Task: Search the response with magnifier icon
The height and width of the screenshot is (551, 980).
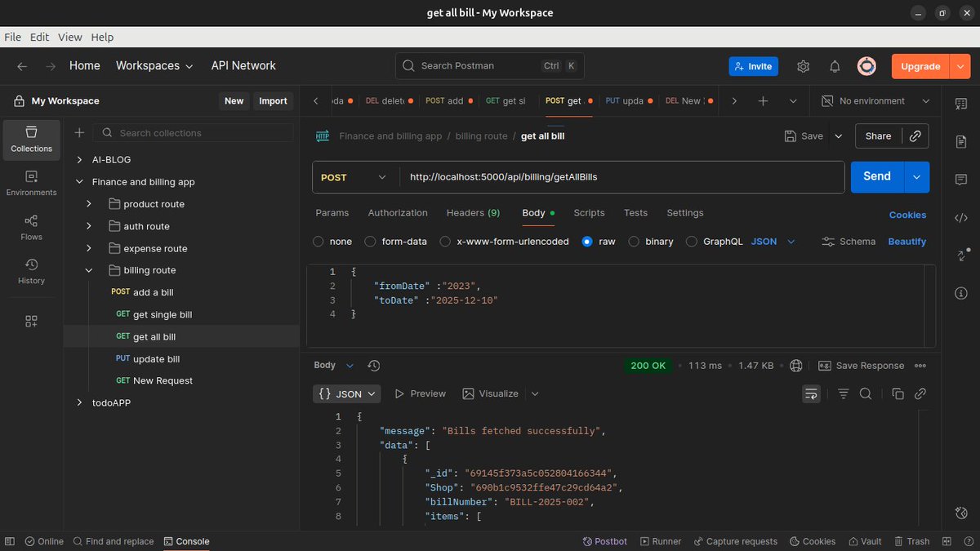Action: tap(866, 393)
